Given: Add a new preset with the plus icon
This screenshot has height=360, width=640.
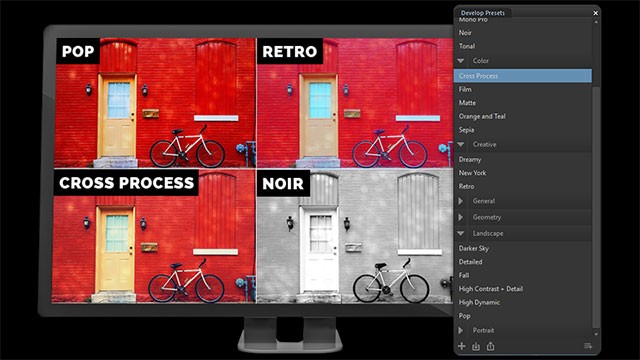Looking at the screenshot, I should [x=462, y=346].
